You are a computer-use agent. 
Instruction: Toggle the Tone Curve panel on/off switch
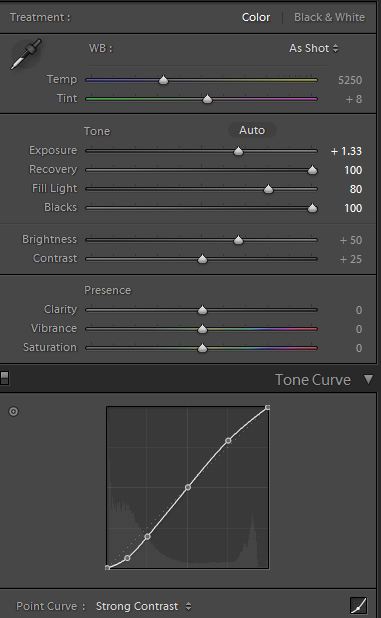click(x=4, y=378)
